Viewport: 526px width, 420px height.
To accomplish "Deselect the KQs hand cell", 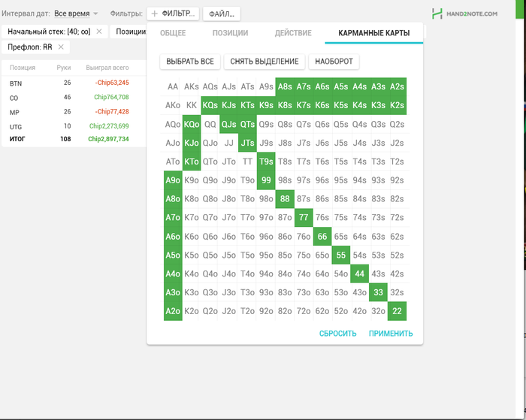I will pyautogui.click(x=210, y=105).
